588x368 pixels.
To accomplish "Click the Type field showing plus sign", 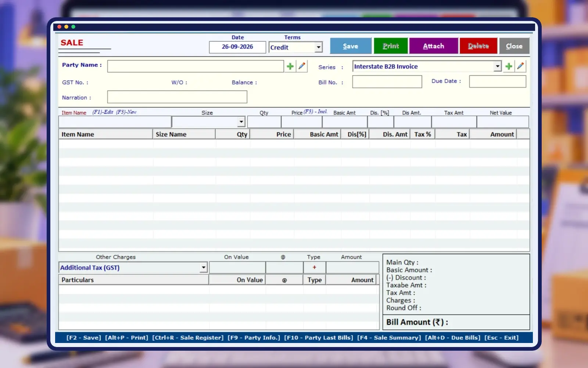I will [315, 268].
